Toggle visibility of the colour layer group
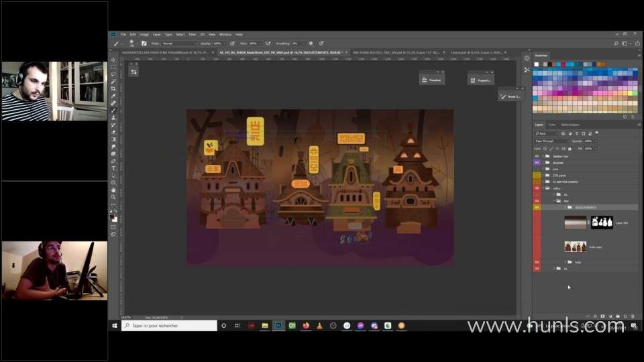The width and height of the screenshot is (644, 362). coord(537,188)
